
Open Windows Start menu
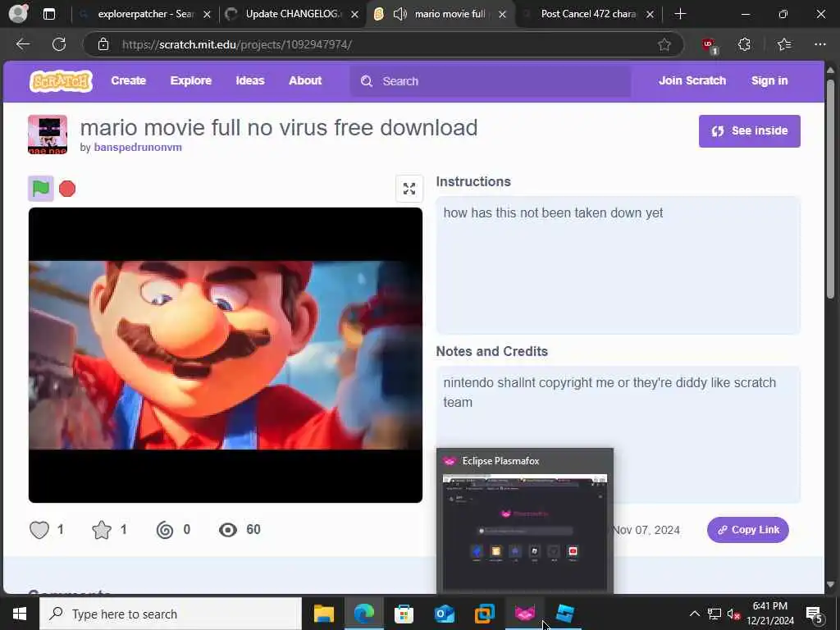point(20,614)
